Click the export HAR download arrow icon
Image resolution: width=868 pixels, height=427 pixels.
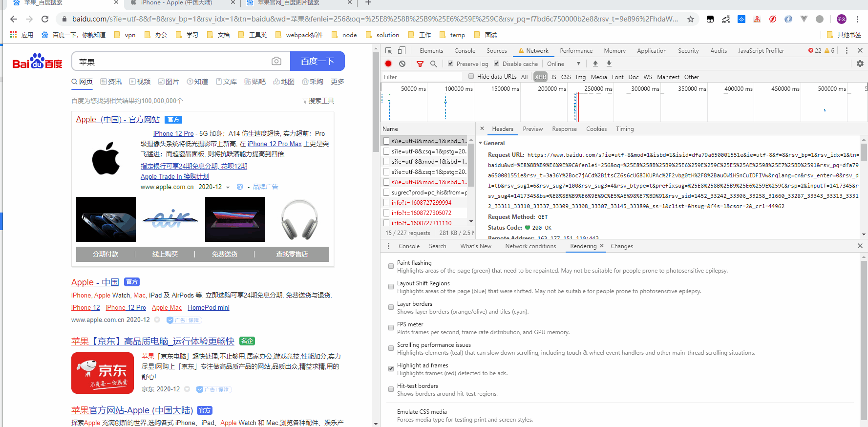[x=609, y=64]
